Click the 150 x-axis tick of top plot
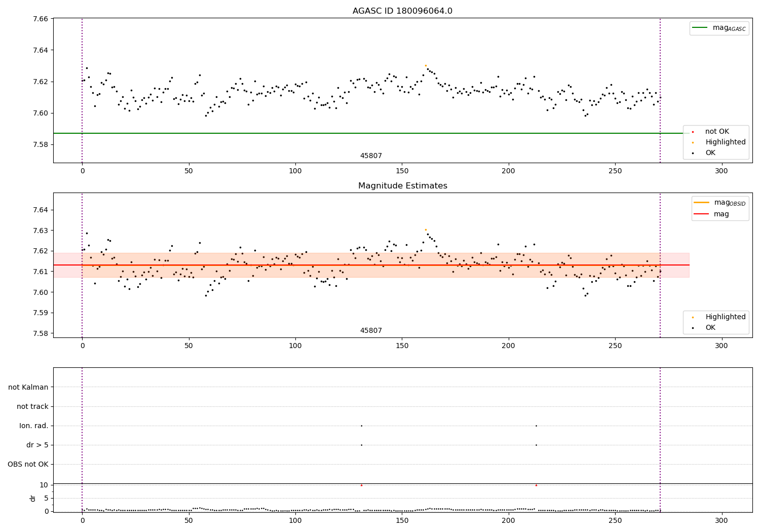 [x=402, y=172]
